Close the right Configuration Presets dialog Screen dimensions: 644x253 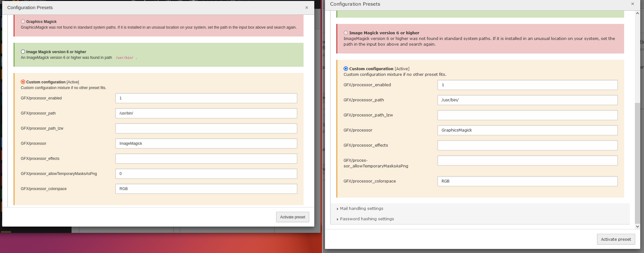(x=632, y=4)
